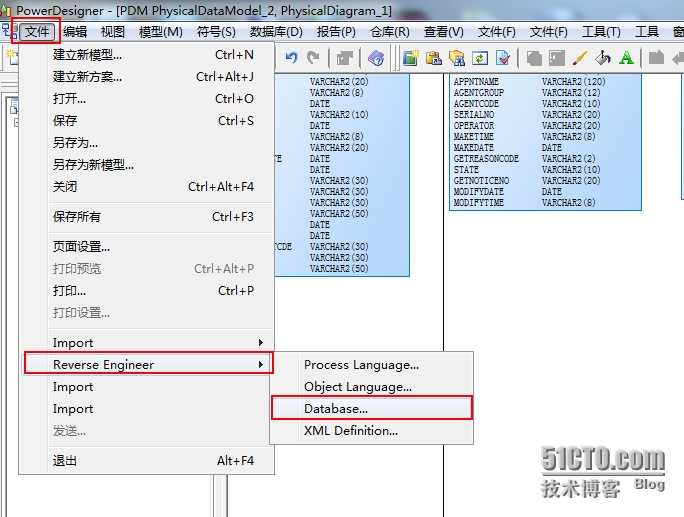The width and height of the screenshot is (684, 517).
Task: Open the 文件 menu at far left
Action: point(37,31)
